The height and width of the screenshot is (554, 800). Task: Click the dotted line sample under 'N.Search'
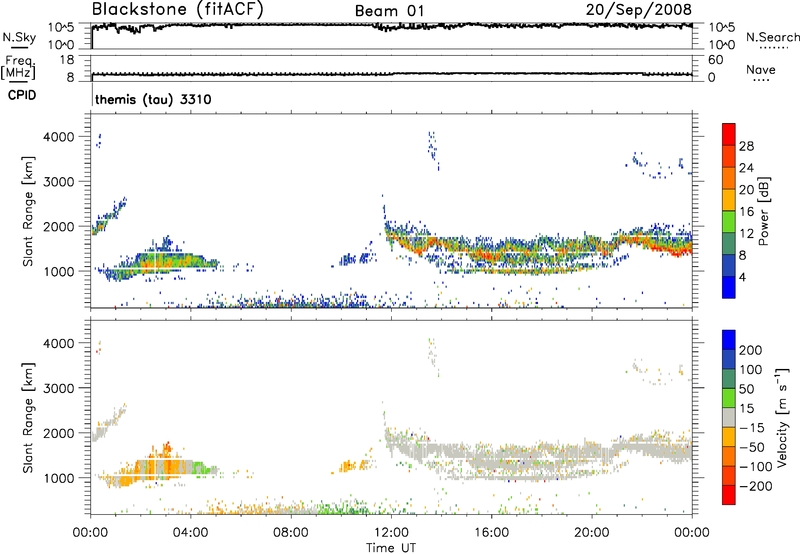[773, 48]
